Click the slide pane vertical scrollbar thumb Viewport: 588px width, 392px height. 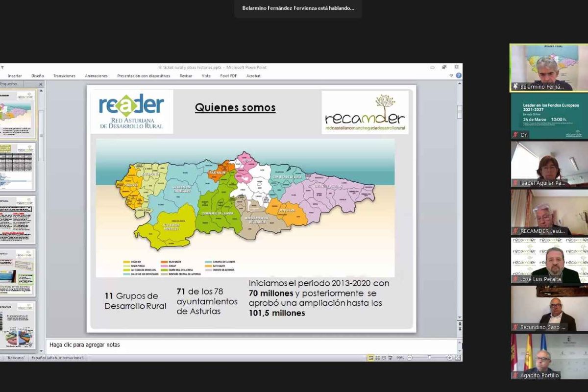pyautogui.click(x=460, y=112)
